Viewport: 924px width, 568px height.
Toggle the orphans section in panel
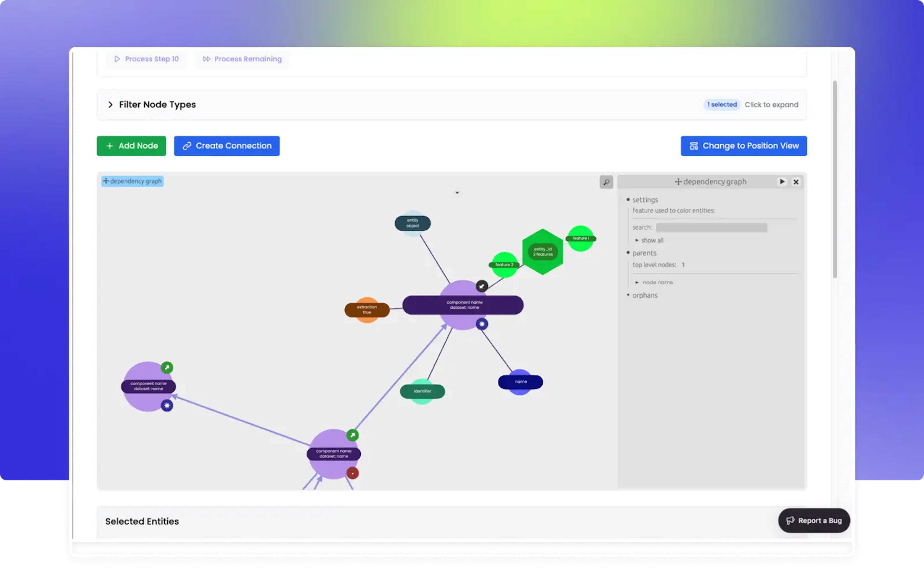[628, 295]
